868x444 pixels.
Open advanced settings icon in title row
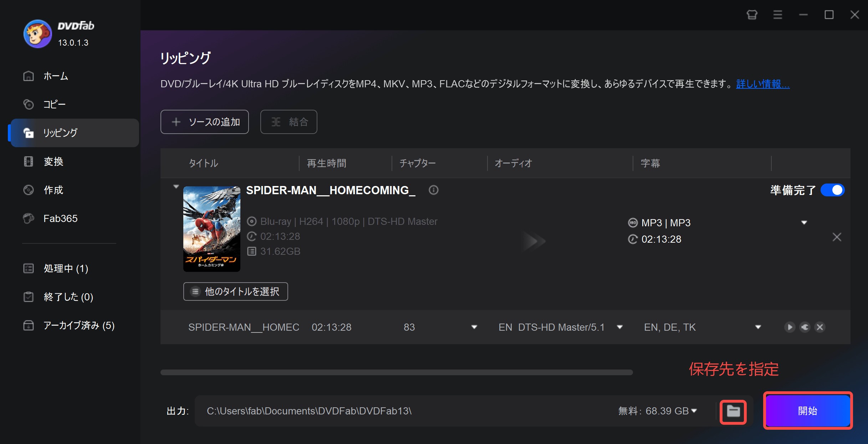click(x=805, y=327)
